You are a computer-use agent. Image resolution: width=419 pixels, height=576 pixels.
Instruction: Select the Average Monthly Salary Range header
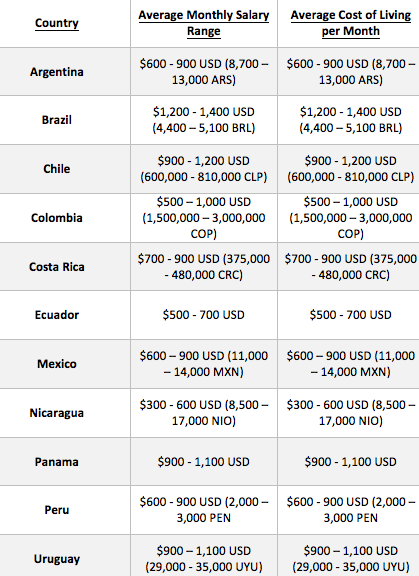[x=204, y=23]
